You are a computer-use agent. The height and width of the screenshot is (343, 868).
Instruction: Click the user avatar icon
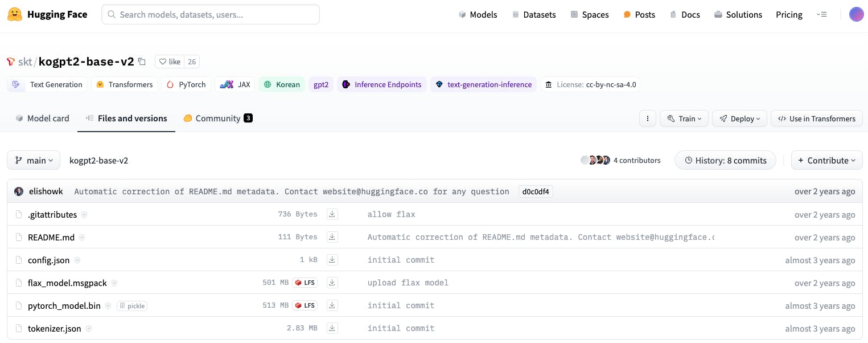point(856,14)
